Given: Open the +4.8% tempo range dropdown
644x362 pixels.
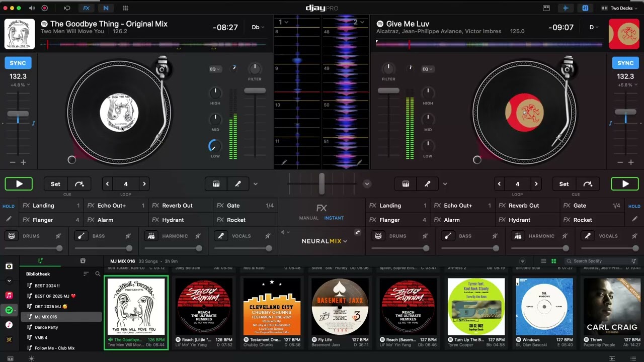Looking at the screenshot, I should [20, 85].
